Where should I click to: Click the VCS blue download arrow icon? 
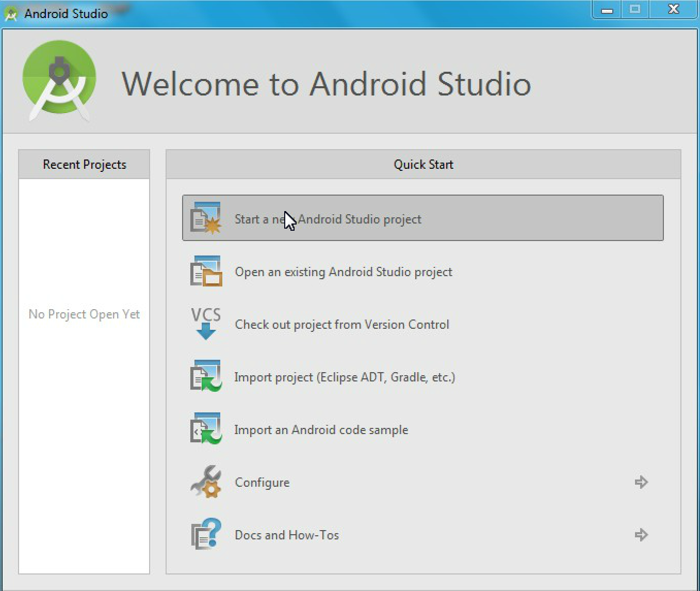[206, 324]
